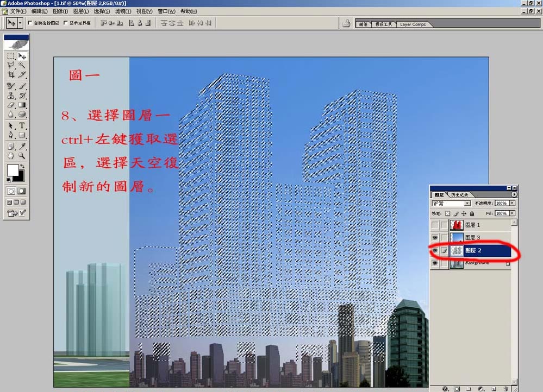Select the Eraser tool

coord(11,104)
